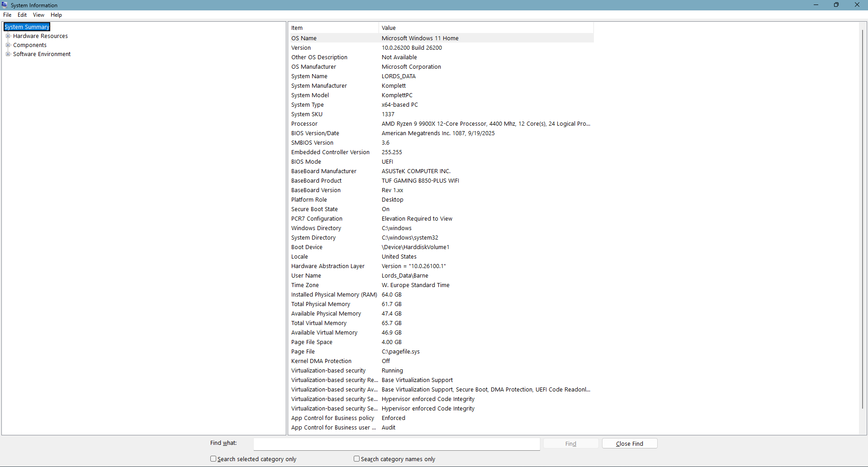This screenshot has width=868, height=467.
Task: Expand the Software Environment node
Action: [x=8, y=54]
